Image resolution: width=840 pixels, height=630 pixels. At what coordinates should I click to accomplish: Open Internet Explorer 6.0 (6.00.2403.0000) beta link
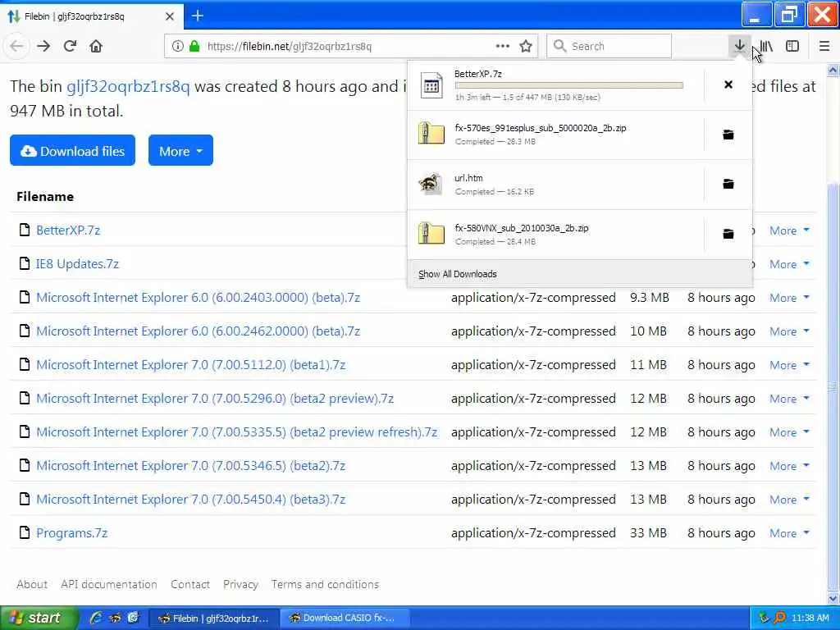(x=199, y=297)
